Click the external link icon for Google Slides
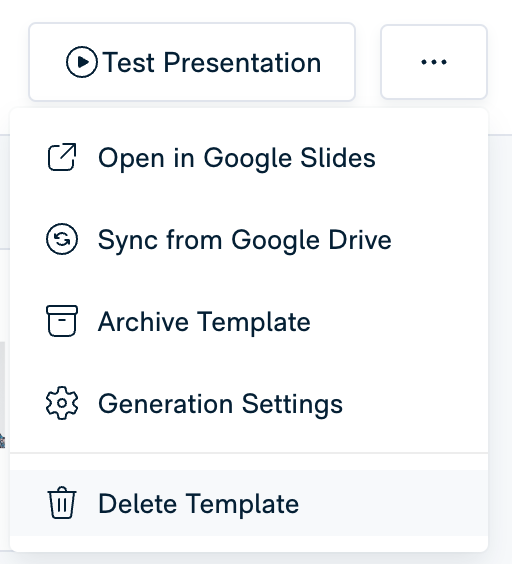 62,157
